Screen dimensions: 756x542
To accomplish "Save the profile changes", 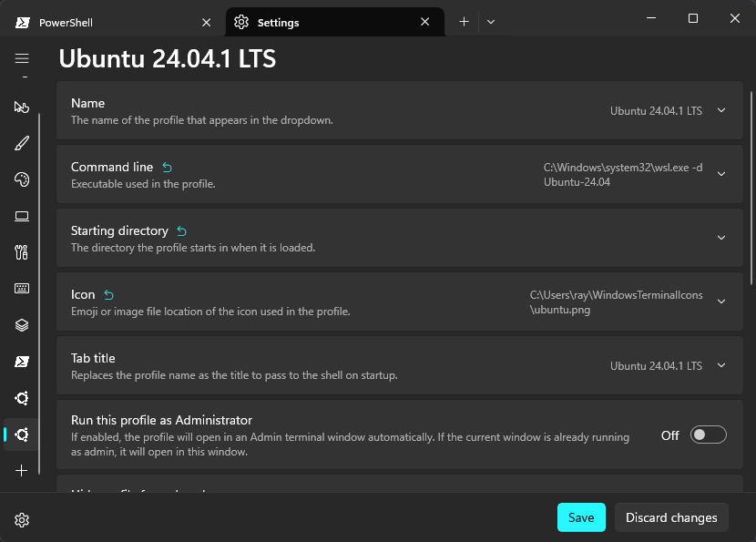I will point(581,516).
